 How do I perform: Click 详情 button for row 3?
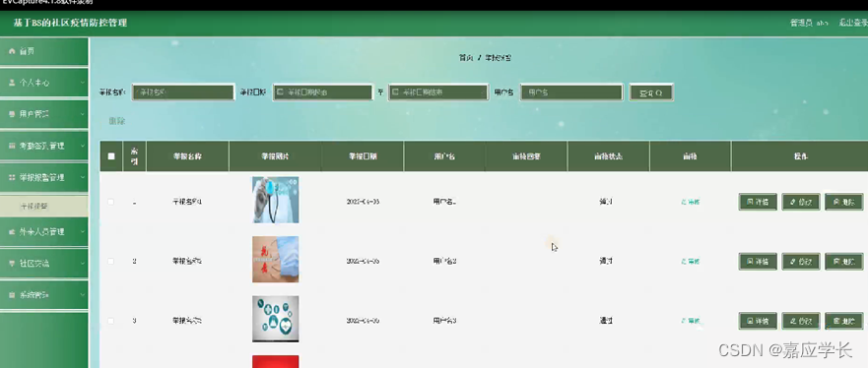point(758,321)
